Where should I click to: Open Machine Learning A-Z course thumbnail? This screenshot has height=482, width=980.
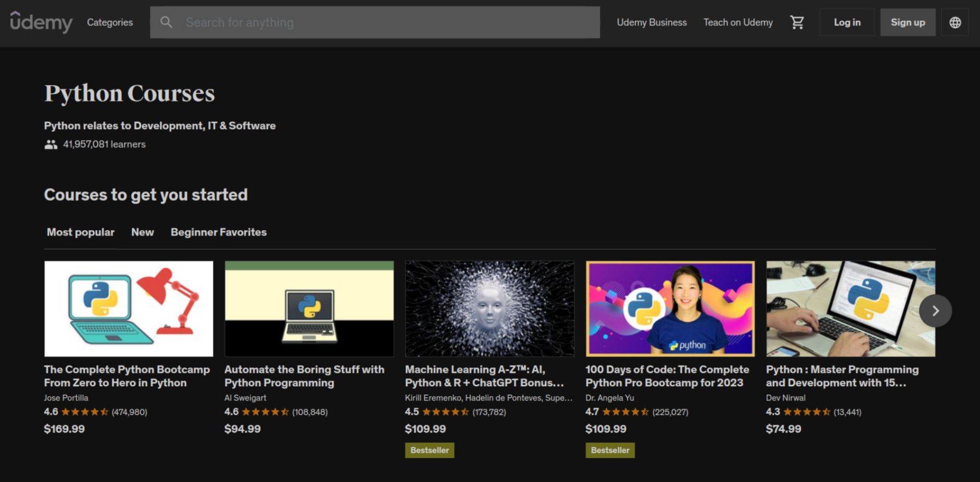(x=489, y=309)
